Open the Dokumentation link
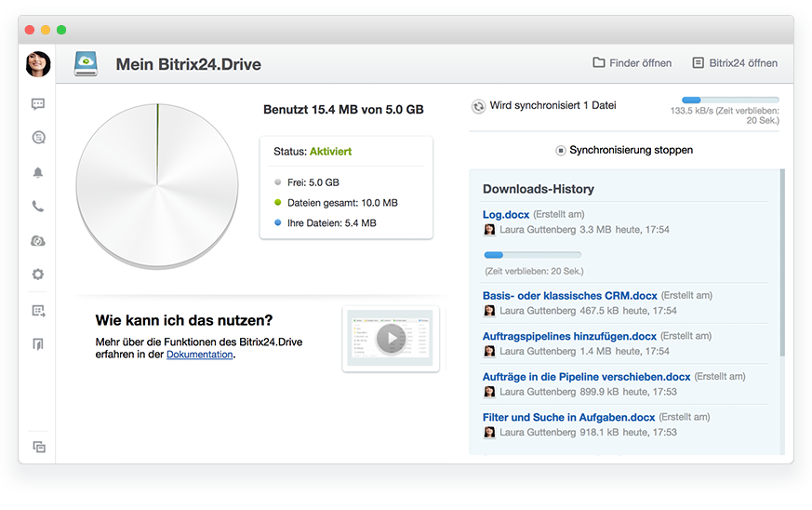This screenshot has width=812, height=510. coord(199,355)
